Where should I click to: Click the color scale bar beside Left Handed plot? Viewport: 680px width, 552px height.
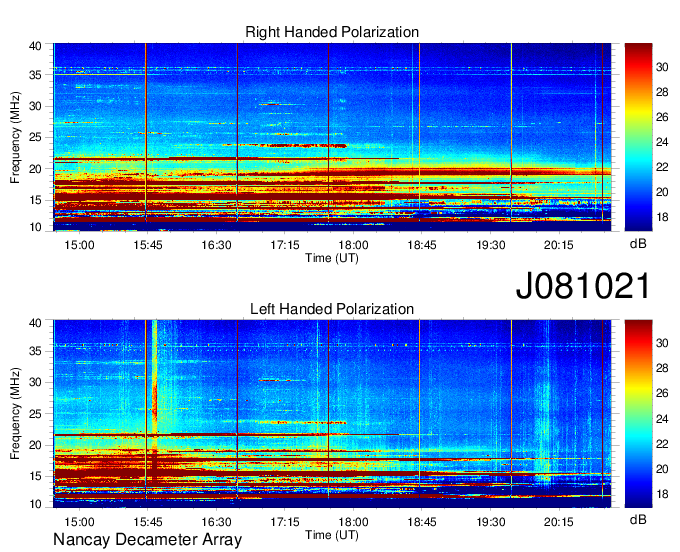[x=638, y=414]
